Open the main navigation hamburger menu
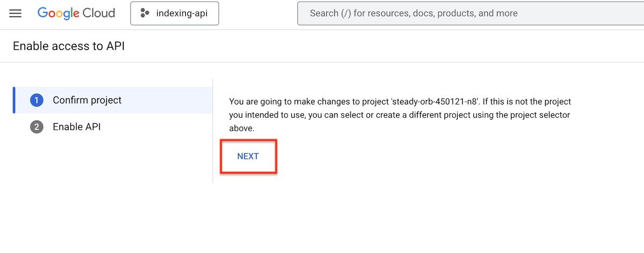 (x=16, y=13)
